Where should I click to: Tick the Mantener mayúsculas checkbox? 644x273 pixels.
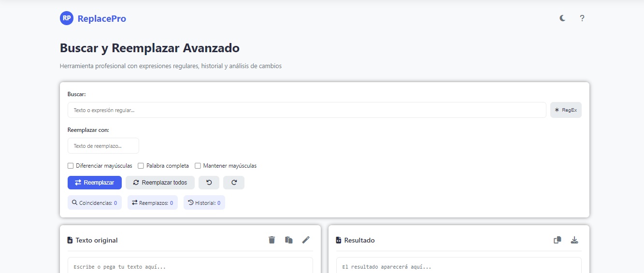coord(198,166)
